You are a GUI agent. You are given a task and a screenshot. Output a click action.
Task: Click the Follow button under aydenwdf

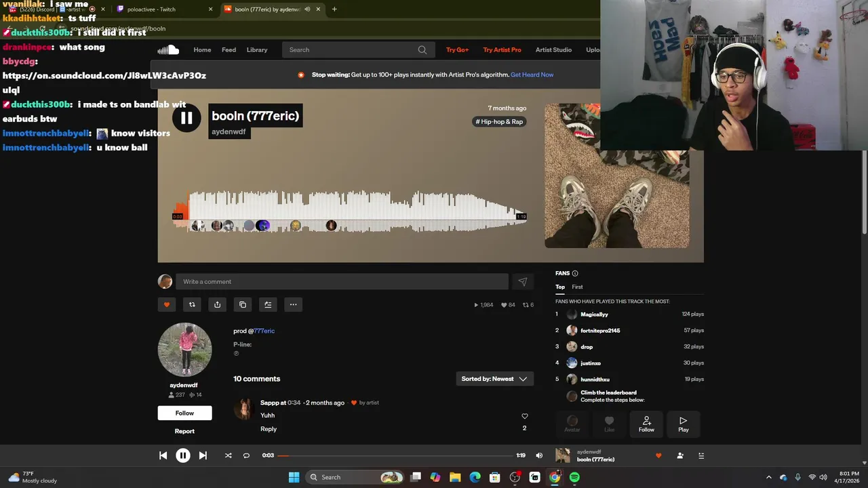tap(184, 413)
